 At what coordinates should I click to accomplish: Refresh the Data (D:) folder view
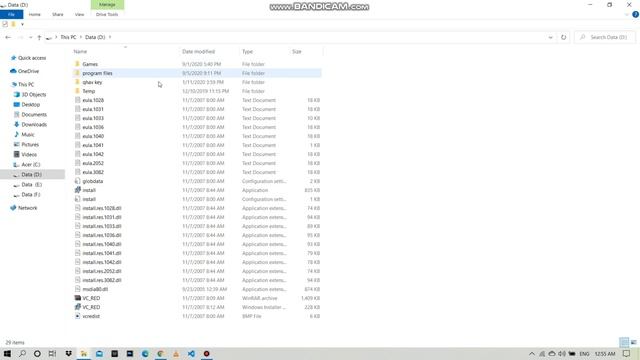pos(563,37)
